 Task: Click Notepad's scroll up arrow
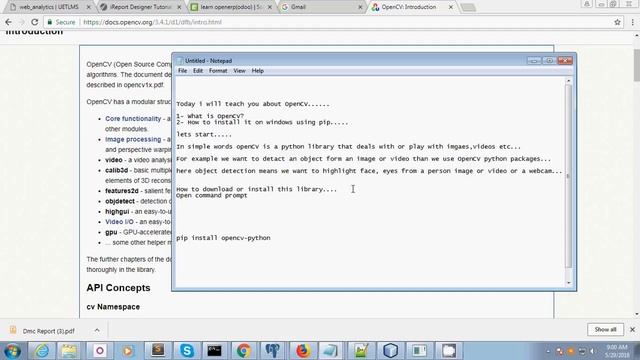pos(568,81)
